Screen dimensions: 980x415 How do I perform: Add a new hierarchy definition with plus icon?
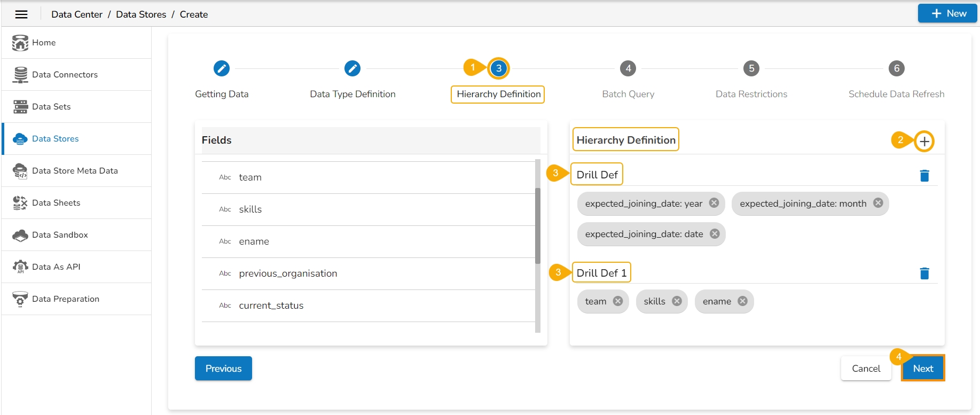924,142
